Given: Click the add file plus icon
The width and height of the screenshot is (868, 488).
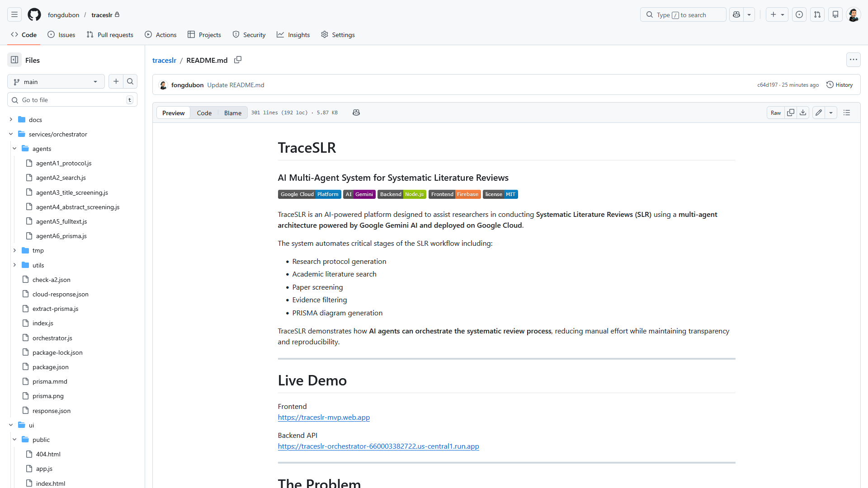Looking at the screenshot, I should [x=116, y=82].
